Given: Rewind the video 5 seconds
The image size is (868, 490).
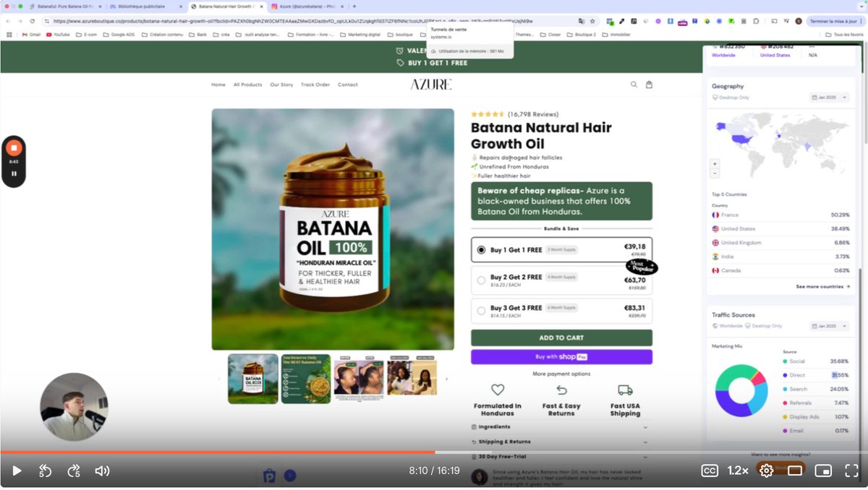Looking at the screenshot, I should click(45, 471).
